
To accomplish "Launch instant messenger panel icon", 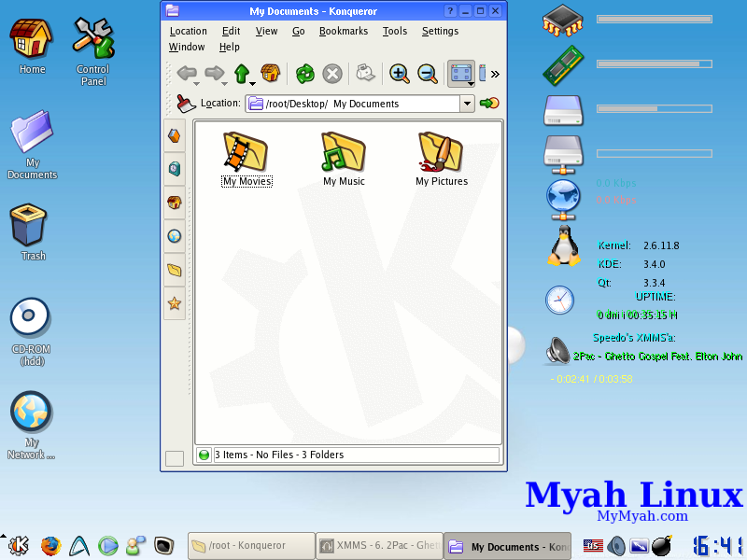I will [135, 546].
